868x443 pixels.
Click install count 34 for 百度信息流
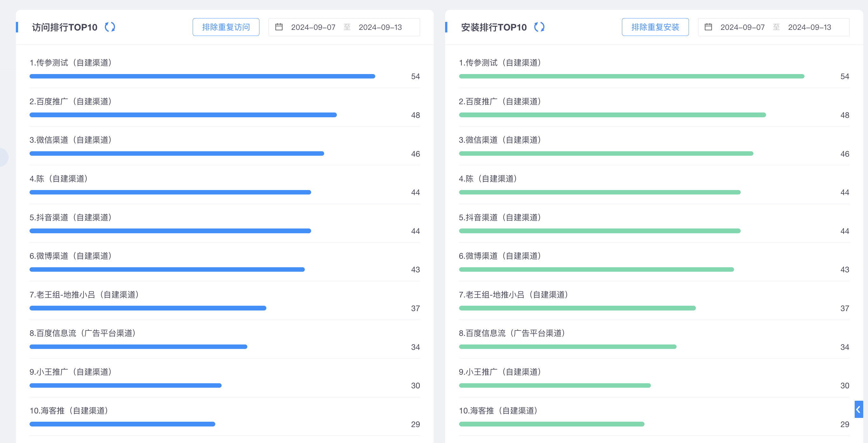pos(845,348)
